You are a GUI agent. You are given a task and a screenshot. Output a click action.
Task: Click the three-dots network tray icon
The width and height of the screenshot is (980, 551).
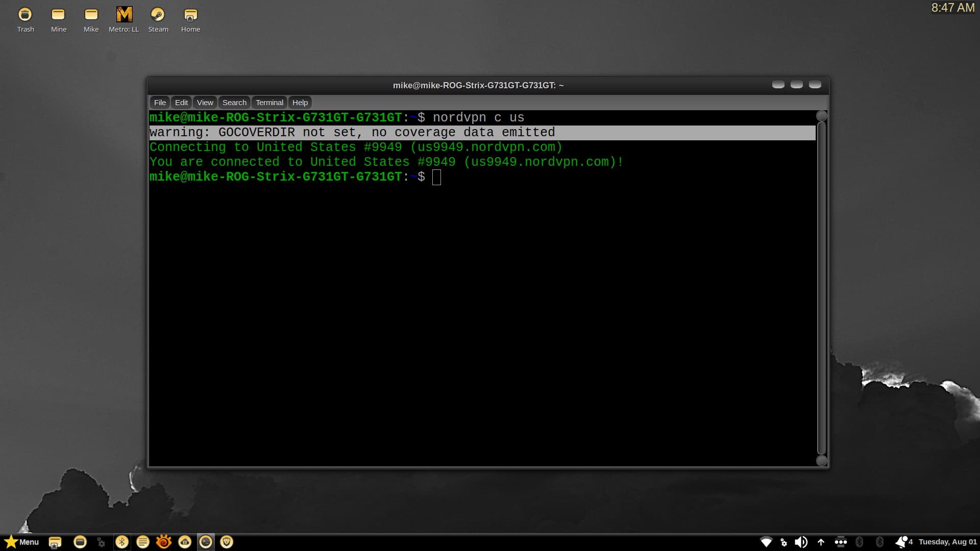tap(841, 542)
